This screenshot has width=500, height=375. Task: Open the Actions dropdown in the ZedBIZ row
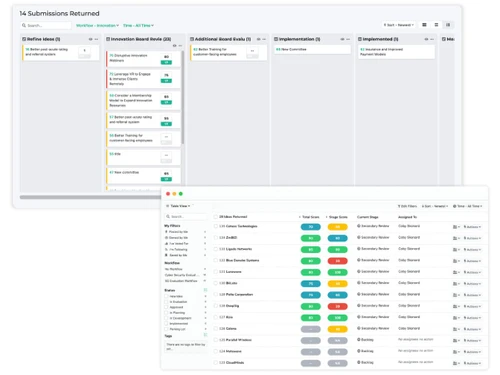(473, 238)
